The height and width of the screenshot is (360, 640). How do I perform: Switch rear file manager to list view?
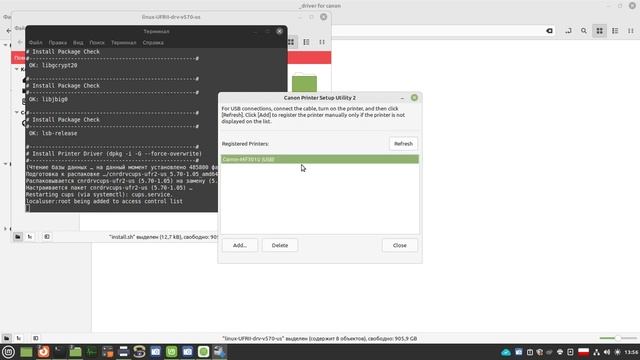(x=615, y=31)
